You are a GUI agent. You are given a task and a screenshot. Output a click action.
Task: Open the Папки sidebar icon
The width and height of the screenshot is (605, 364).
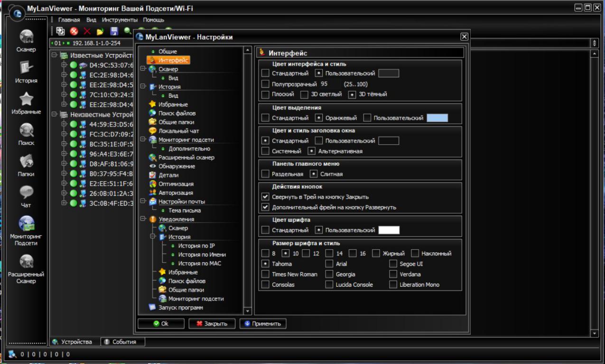[26, 162]
